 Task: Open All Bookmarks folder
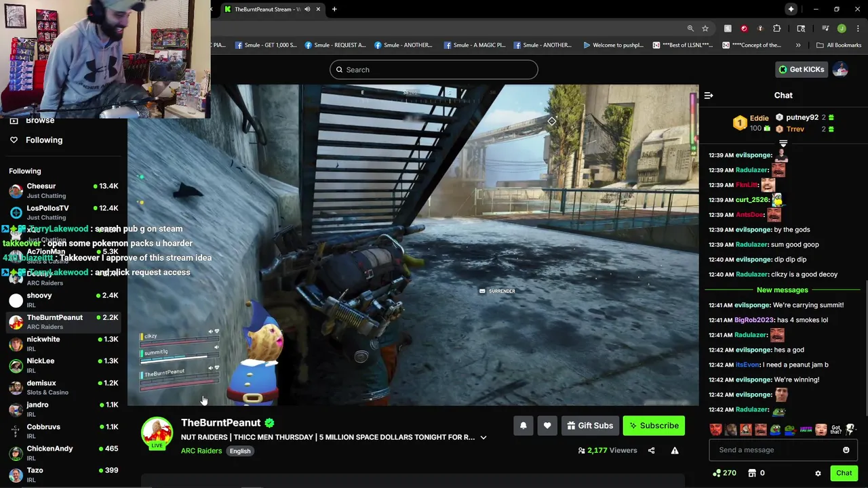point(839,45)
